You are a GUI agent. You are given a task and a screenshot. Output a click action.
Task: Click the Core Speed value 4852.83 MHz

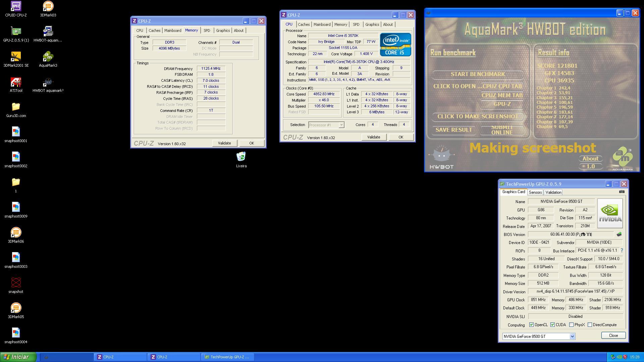coord(324,94)
